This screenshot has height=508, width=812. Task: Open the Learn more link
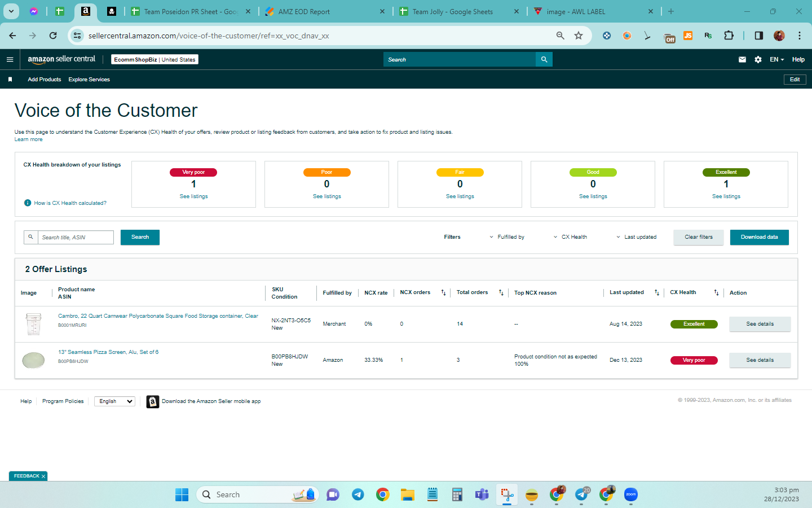[x=28, y=139]
